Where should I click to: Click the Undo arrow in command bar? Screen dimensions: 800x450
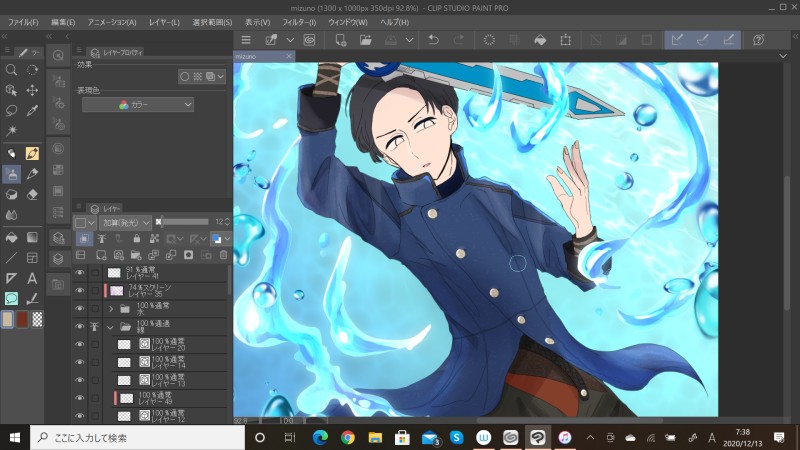pos(434,40)
